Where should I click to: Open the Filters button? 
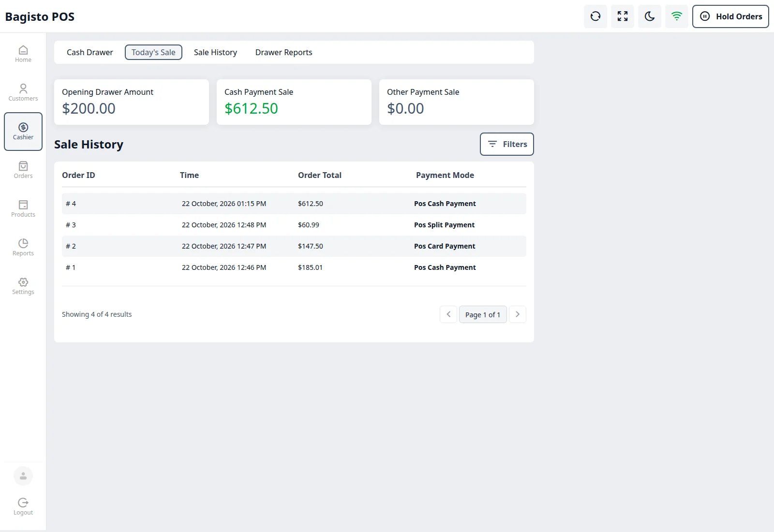(507, 144)
